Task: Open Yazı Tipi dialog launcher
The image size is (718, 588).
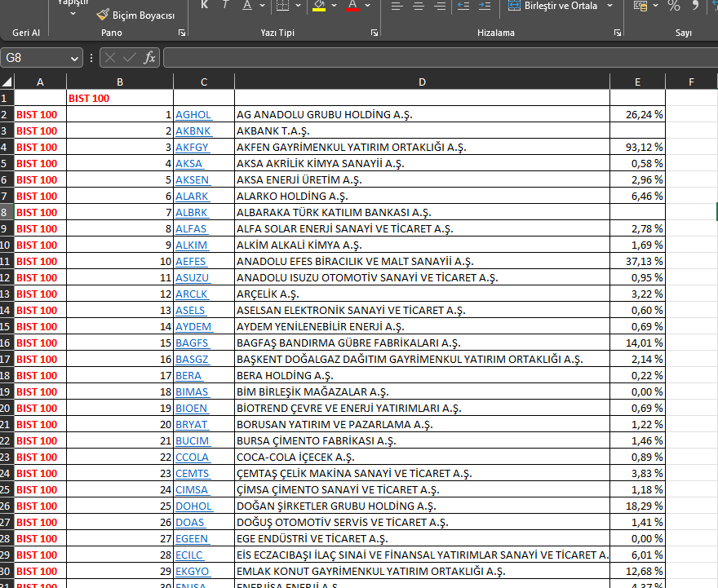Action: coord(375,33)
